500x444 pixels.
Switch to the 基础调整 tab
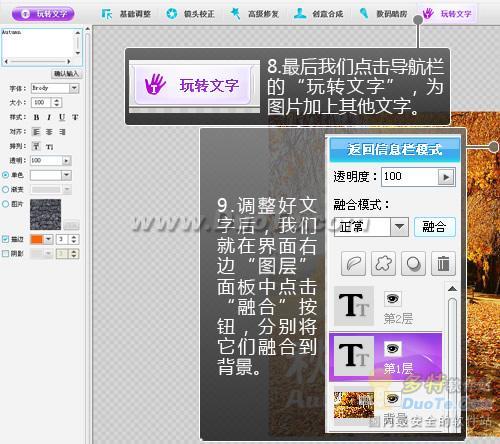pos(126,14)
